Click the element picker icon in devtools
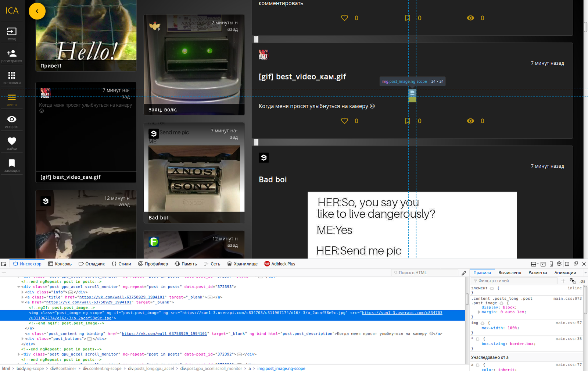 (4, 264)
